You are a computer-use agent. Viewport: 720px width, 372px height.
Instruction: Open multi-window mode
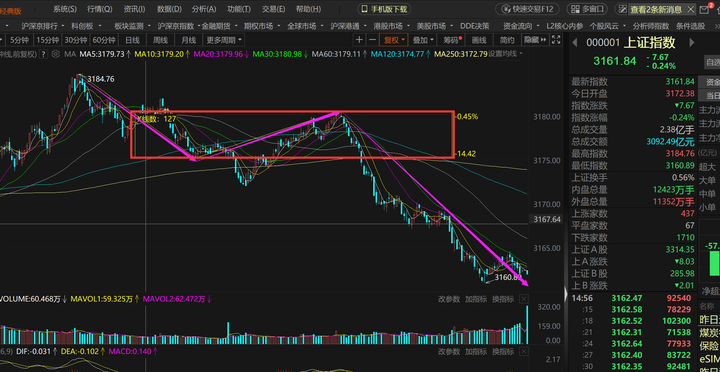pyautogui.click(x=587, y=9)
